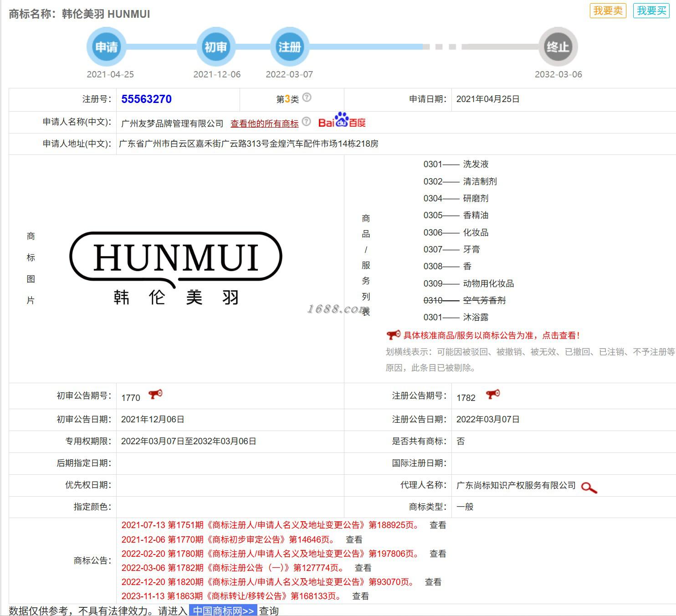Open 2022-12-20 第1820期 announcement link
Viewport: 676px width, 616px height.
click(x=268, y=582)
